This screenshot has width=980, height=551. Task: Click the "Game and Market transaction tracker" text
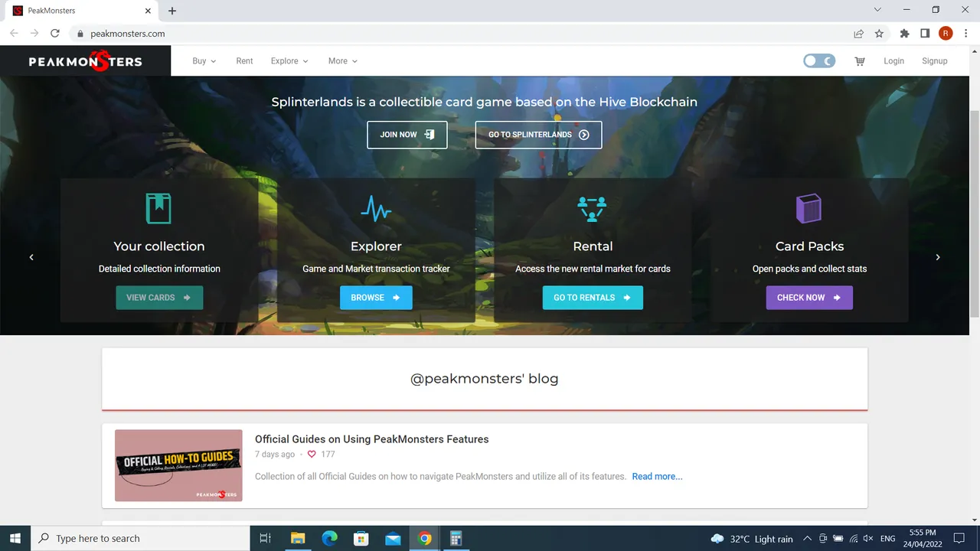tap(376, 269)
